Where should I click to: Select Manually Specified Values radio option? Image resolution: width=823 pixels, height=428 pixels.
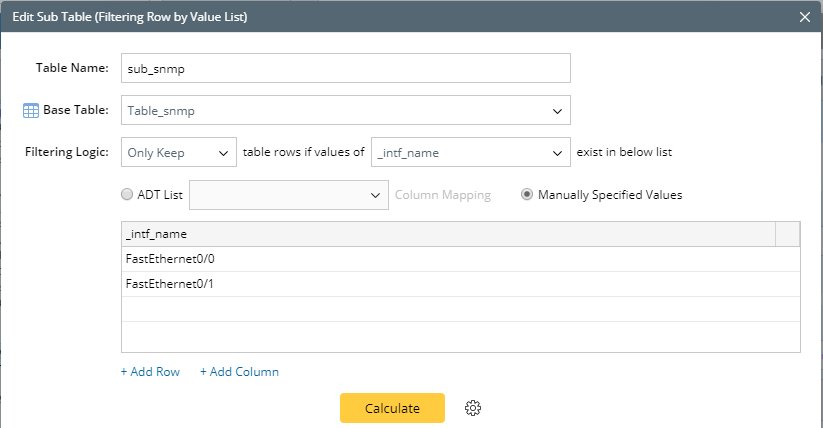coord(527,195)
